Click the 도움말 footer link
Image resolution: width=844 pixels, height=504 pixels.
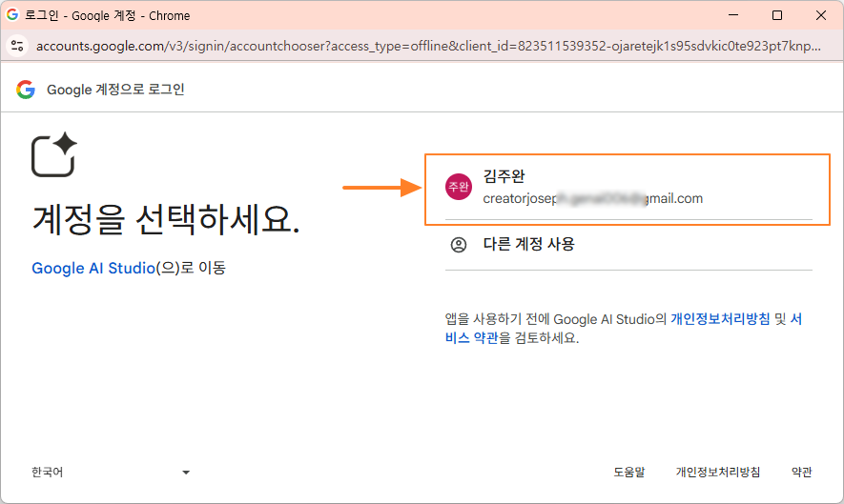pos(629,473)
